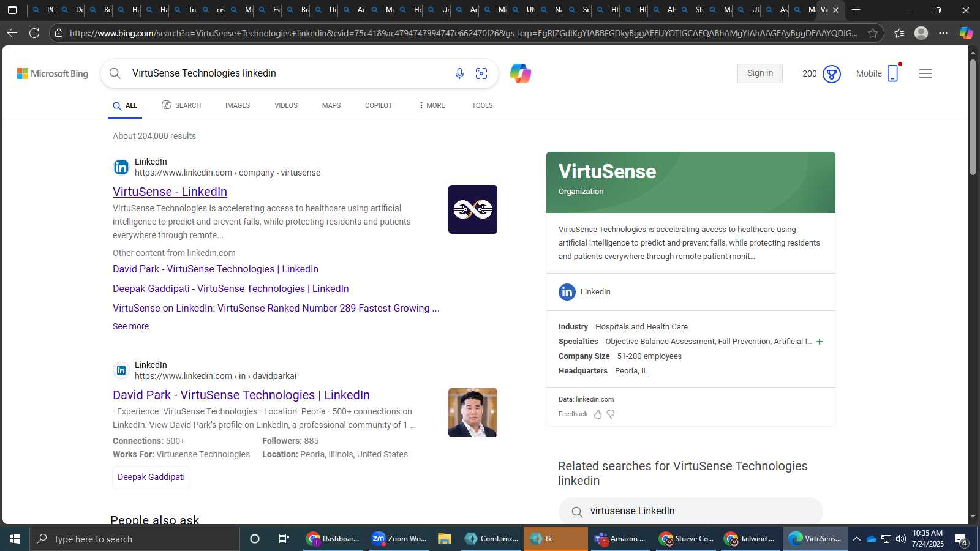
Task: Open the notification center icon
Action: [961, 539]
